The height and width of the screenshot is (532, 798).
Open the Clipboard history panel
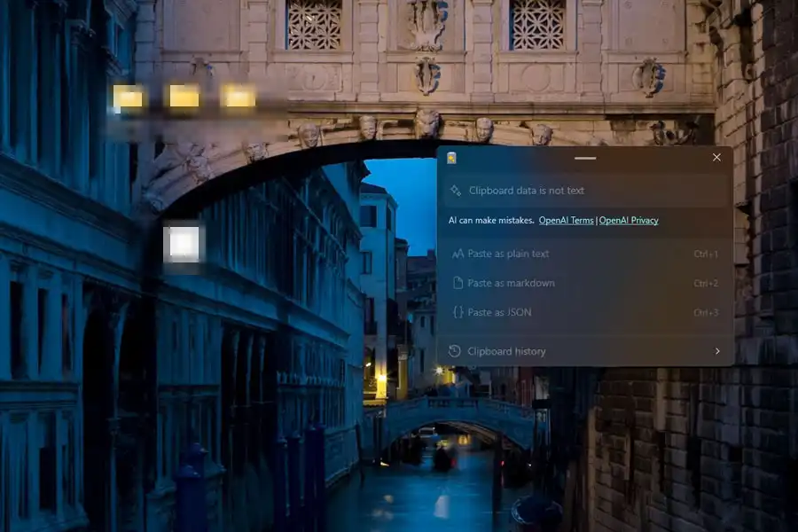pyautogui.click(x=508, y=352)
